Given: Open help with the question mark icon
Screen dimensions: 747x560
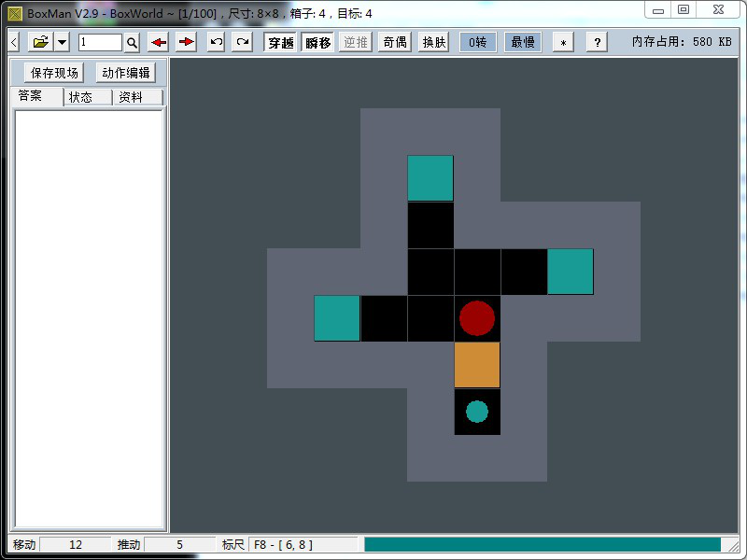Looking at the screenshot, I should (x=598, y=42).
